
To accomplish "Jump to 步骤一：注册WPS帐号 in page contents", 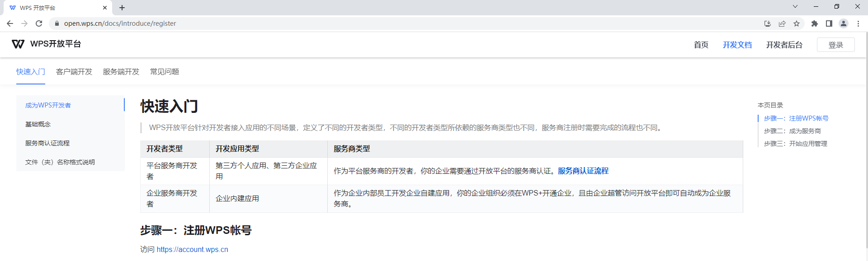I will 796,118.
